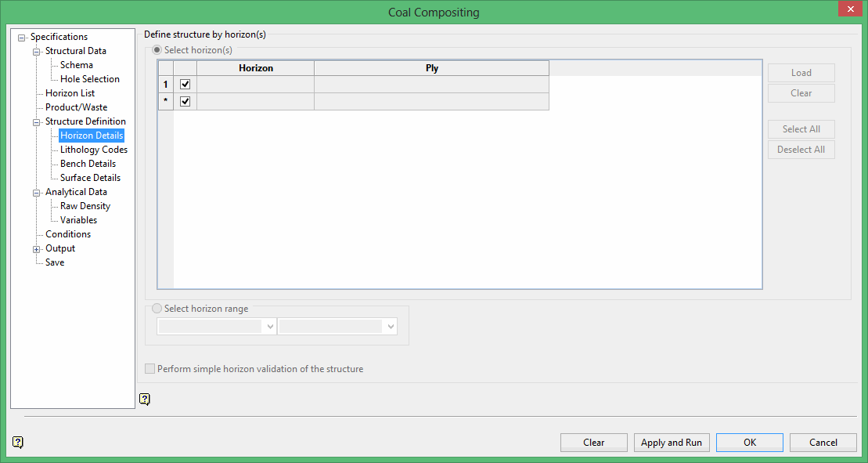Collapse the Structure Definition node
Image resolution: width=868 pixels, height=463 pixels.
pyautogui.click(x=37, y=122)
